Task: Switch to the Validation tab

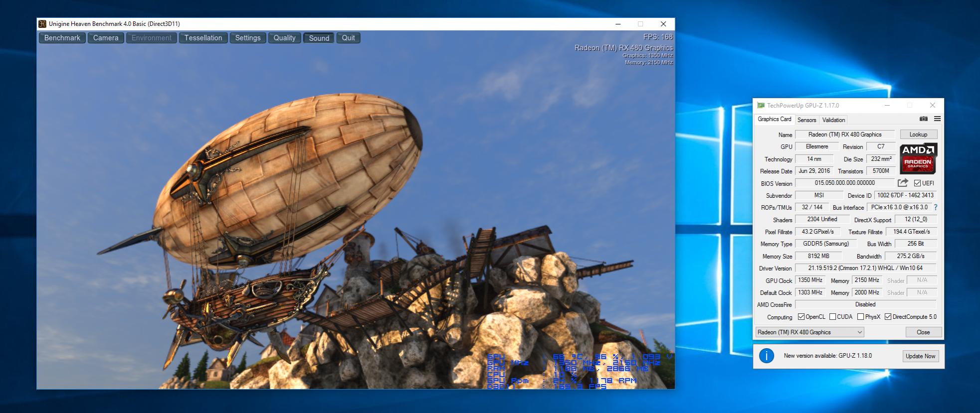Action: tap(833, 120)
